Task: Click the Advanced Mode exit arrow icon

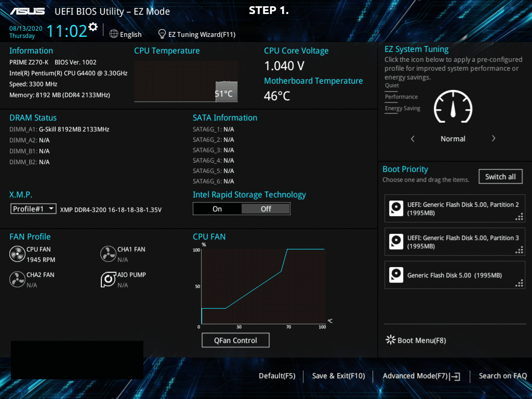Action: coord(455,376)
